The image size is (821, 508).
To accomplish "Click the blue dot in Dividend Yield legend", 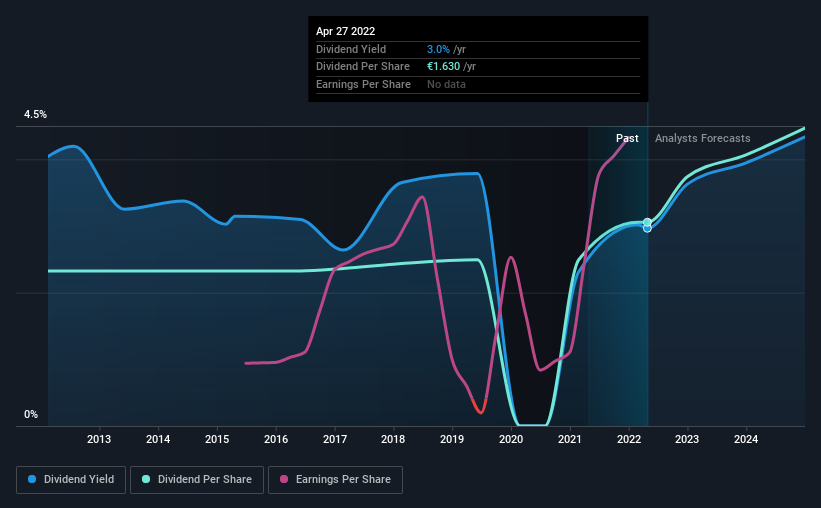I will pyautogui.click(x=32, y=479).
